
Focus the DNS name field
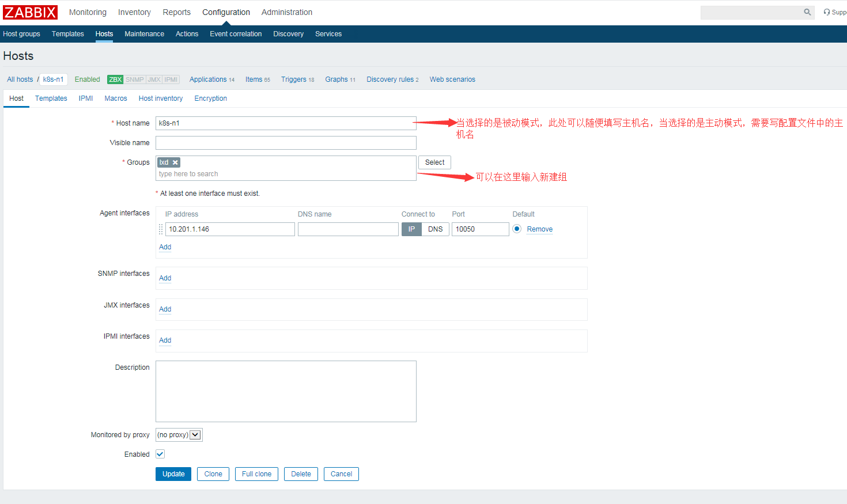(x=348, y=229)
